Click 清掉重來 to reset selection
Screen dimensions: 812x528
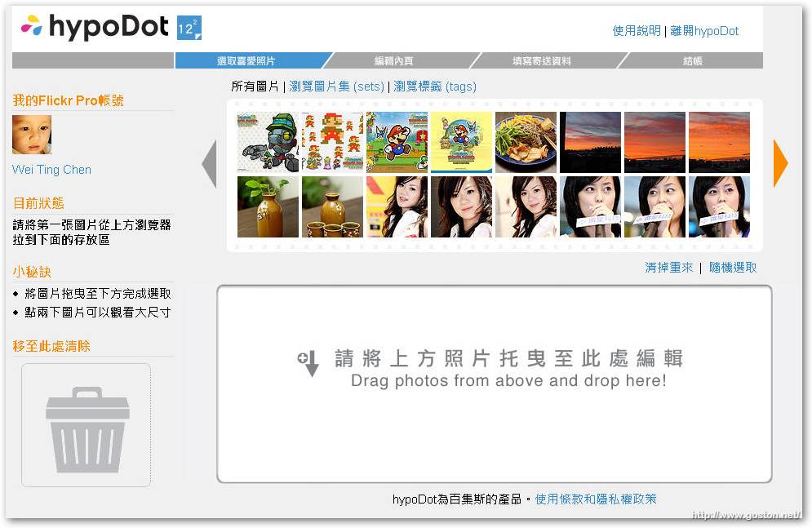668,268
